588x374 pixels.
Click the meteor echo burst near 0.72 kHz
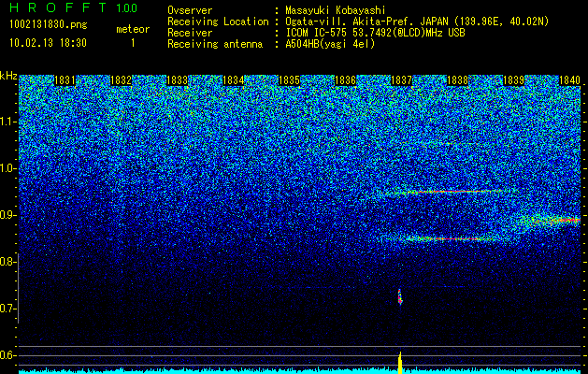click(x=400, y=296)
